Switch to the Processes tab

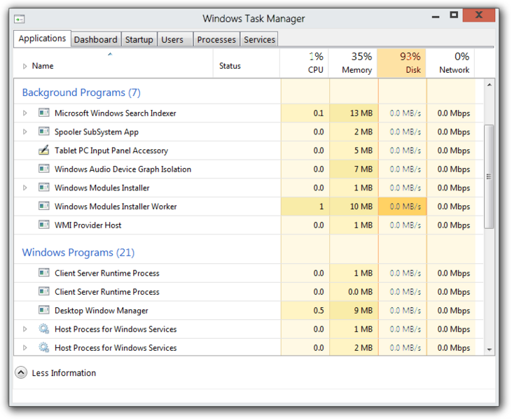pyautogui.click(x=216, y=40)
